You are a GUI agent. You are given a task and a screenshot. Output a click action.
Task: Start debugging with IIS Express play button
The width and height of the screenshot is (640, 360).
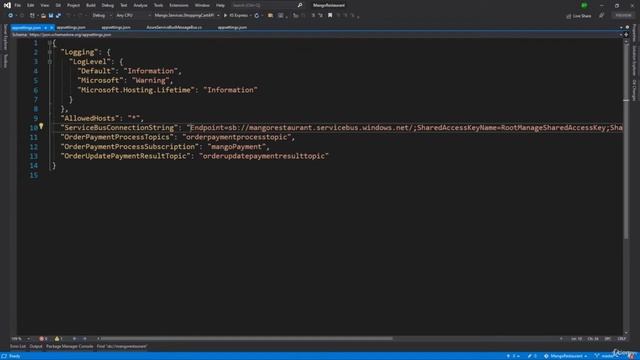tap(236, 16)
